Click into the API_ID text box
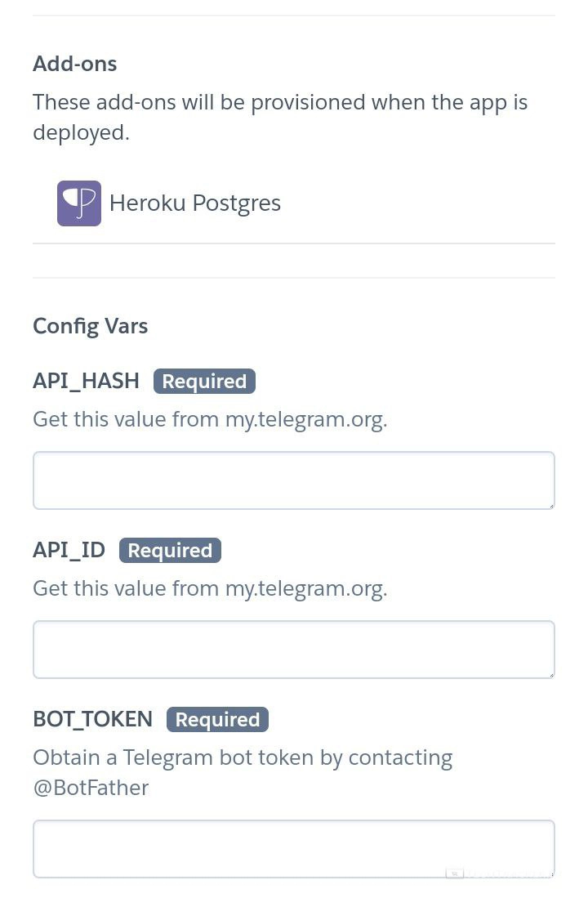 293,650
